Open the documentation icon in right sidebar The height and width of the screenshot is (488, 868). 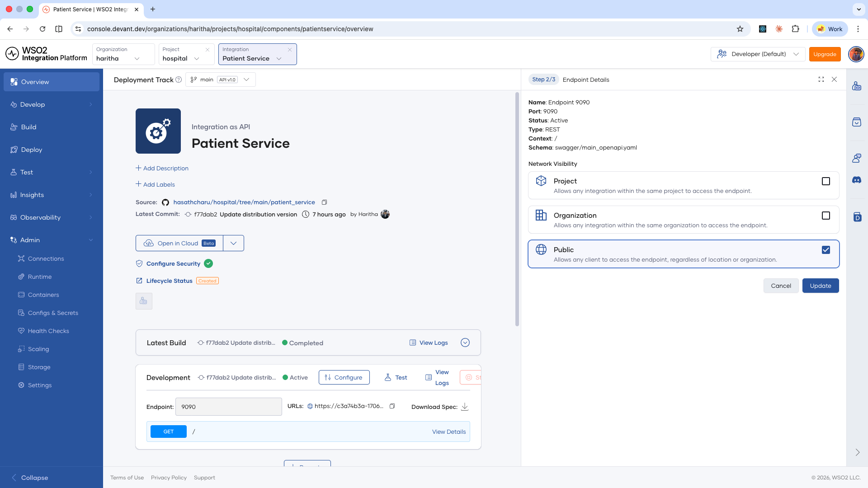point(857,217)
